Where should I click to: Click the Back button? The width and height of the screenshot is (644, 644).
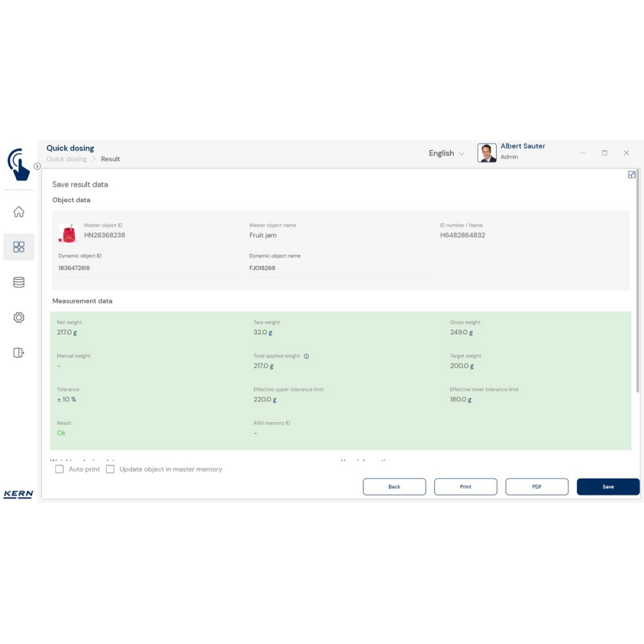(x=394, y=487)
